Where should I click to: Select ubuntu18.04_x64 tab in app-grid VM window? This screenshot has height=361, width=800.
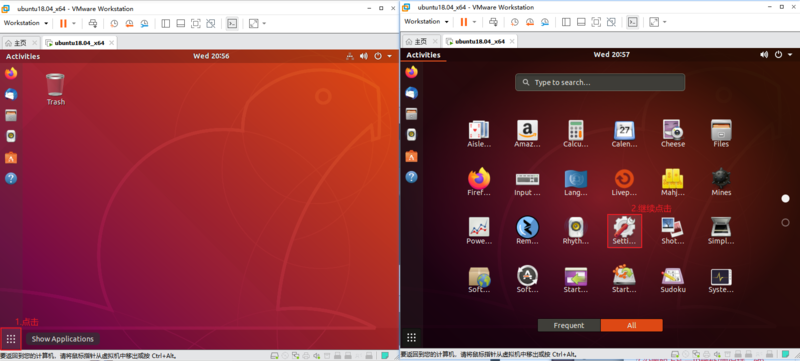480,41
